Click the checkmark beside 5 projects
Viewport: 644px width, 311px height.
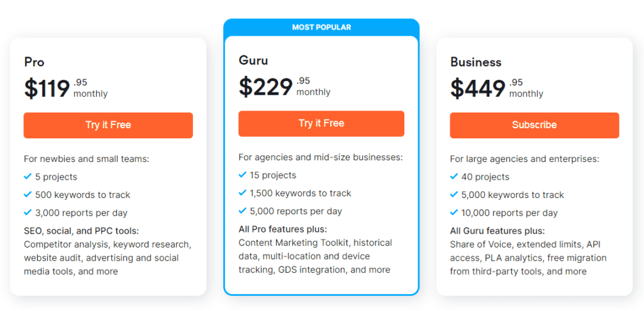(28, 177)
